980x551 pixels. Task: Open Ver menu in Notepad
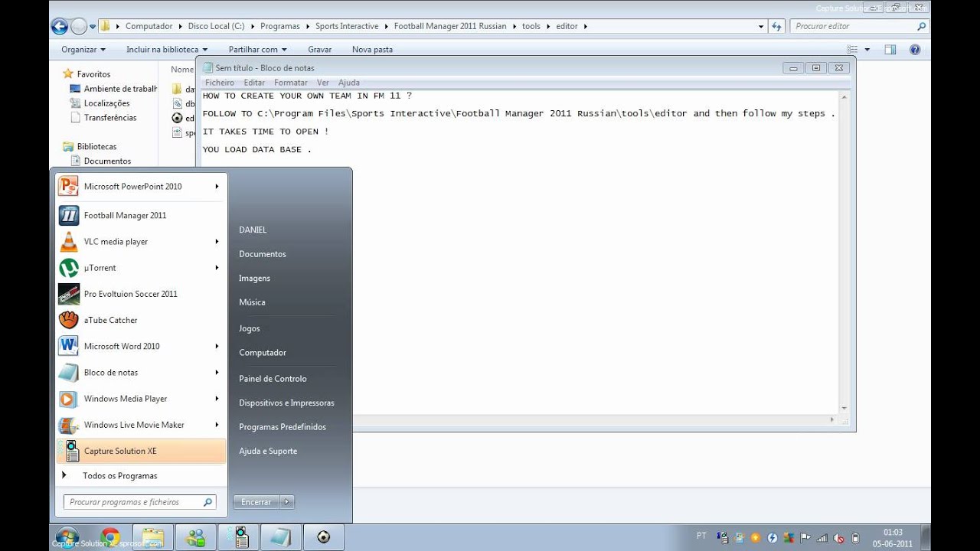tap(323, 83)
